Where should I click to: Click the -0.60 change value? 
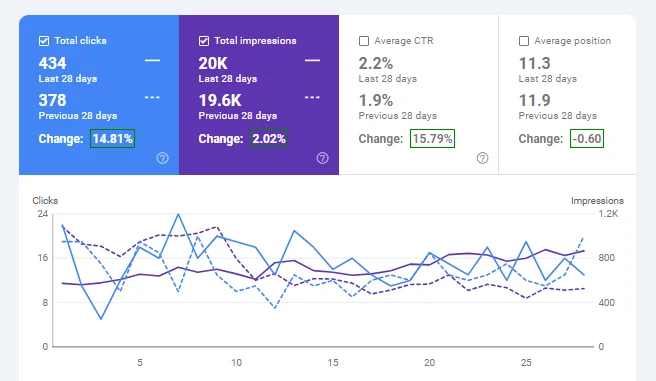click(587, 138)
